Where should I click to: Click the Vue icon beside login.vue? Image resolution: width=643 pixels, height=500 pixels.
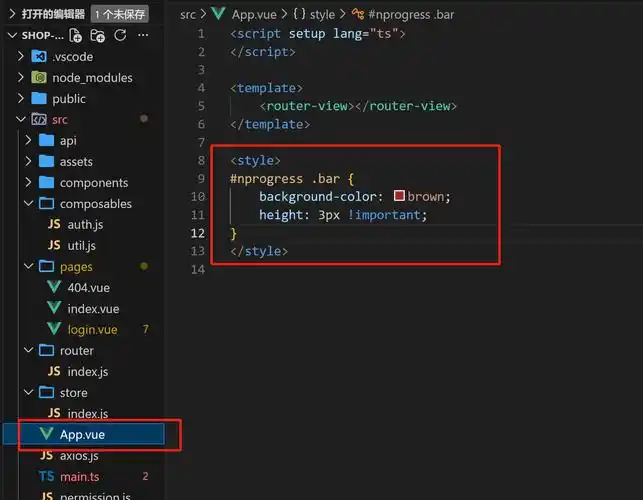click(x=54, y=329)
